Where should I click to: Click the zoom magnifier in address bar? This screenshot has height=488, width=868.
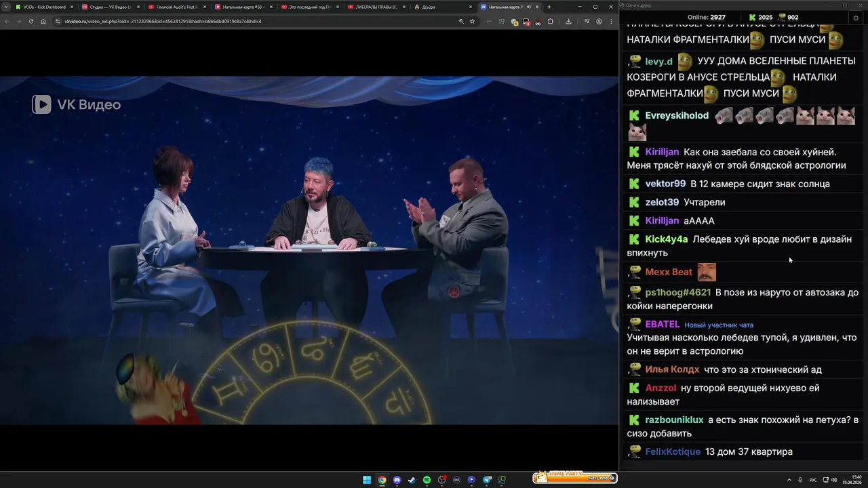(461, 21)
